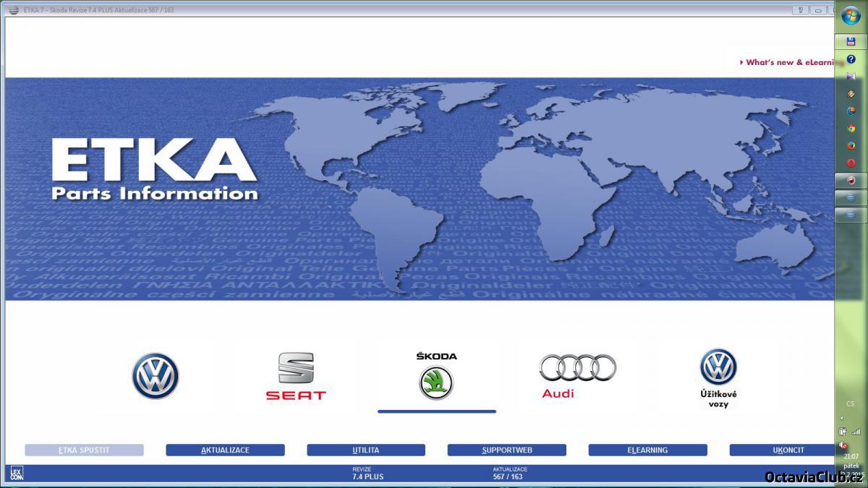Click the AKTUALIZACE button
Screen dimensions: 868x488
tap(225, 450)
